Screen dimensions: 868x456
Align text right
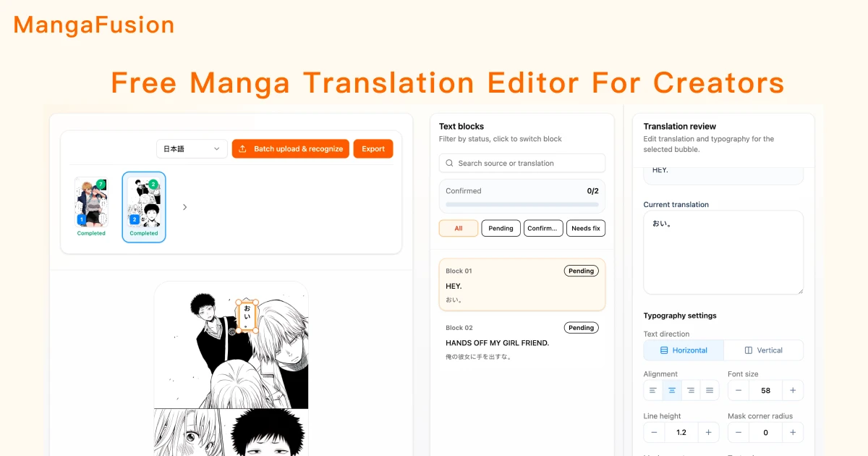click(x=691, y=390)
